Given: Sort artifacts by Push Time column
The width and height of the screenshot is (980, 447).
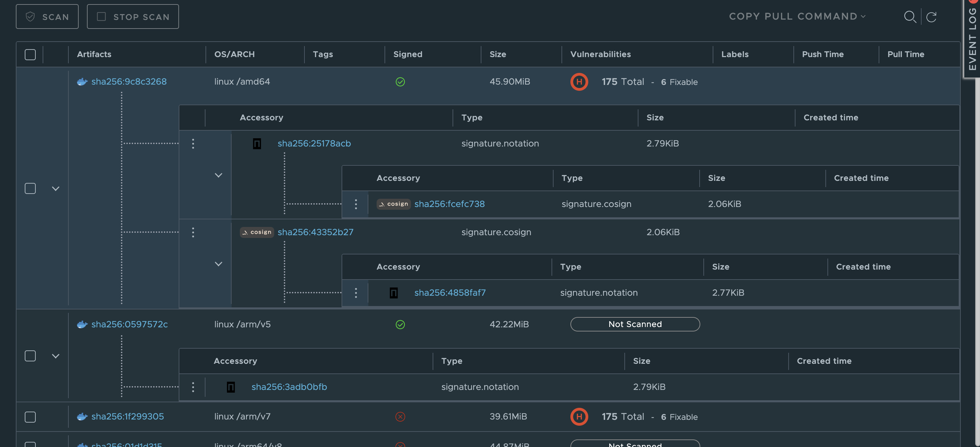Looking at the screenshot, I should coord(823,54).
